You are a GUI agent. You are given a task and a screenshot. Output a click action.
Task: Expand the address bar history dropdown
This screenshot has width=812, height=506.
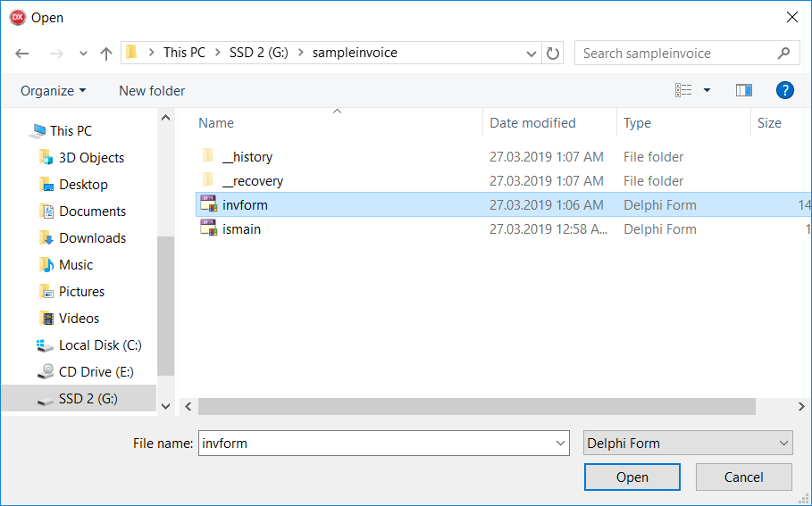click(x=531, y=54)
